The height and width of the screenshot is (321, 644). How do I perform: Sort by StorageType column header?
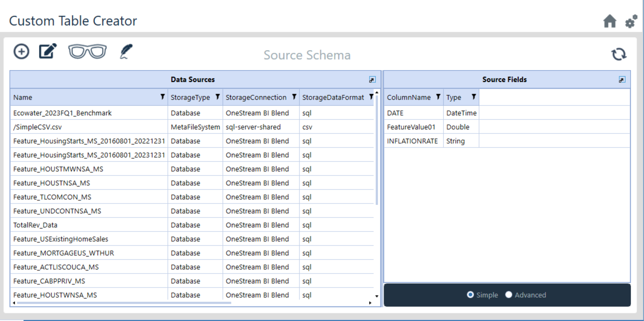pyautogui.click(x=190, y=97)
